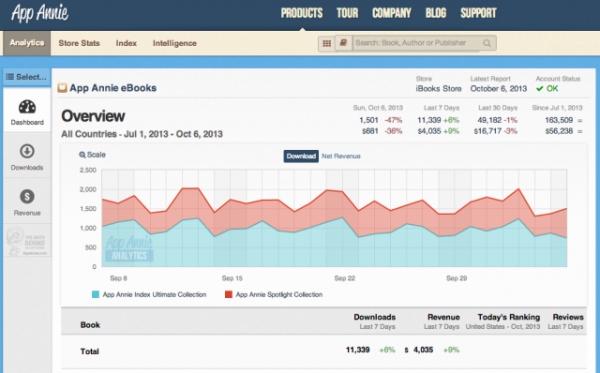Open the Revenue dollar icon in sidebar
The width and height of the screenshot is (600, 373).
27,197
